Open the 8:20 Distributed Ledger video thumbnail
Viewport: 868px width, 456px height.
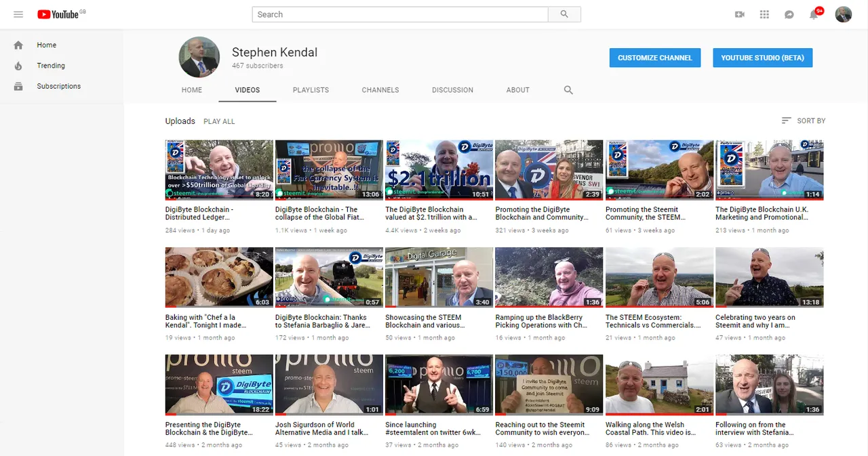tap(219, 170)
